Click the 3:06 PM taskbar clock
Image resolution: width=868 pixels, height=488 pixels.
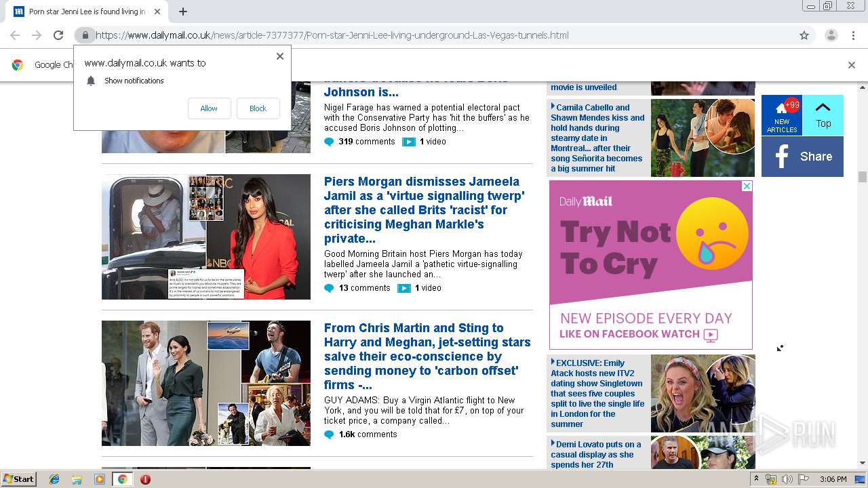(833, 479)
